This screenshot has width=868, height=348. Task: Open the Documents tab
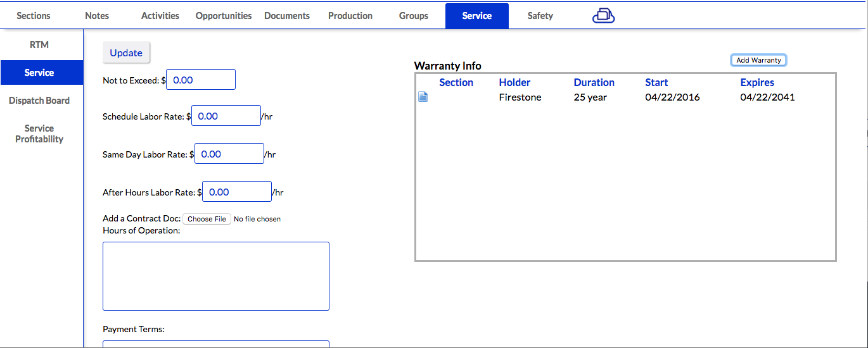point(287,16)
